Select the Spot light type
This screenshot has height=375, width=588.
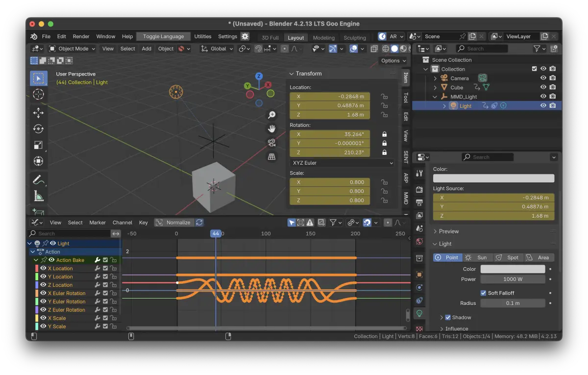point(508,257)
